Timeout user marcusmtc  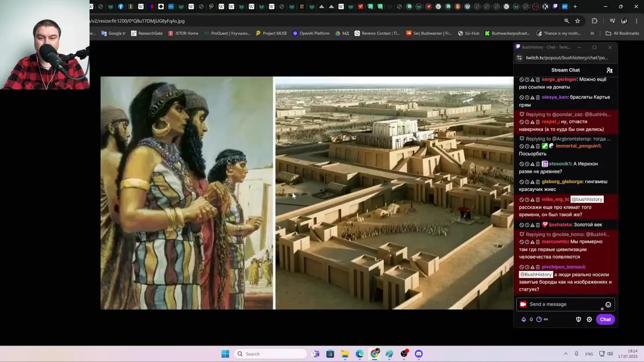click(x=527, y=242)
